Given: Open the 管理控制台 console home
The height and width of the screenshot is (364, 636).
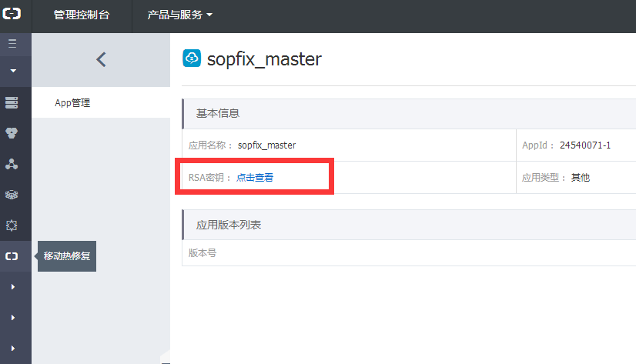Looking at the screenshot, I should (82, 15).
